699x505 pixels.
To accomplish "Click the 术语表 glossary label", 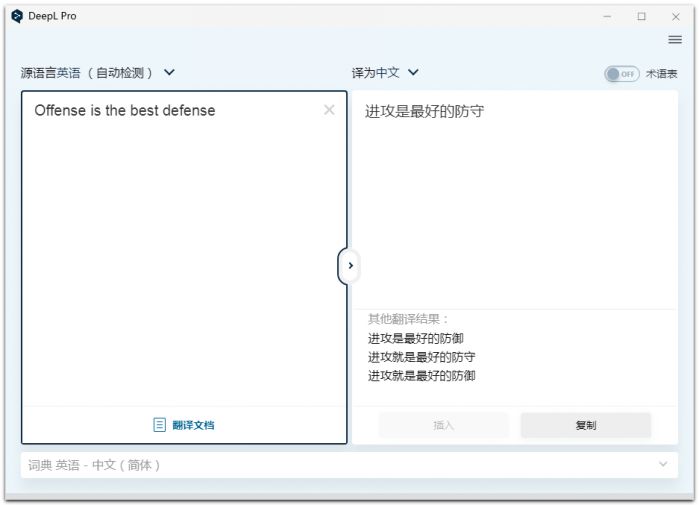I will (x=661, y=74).
